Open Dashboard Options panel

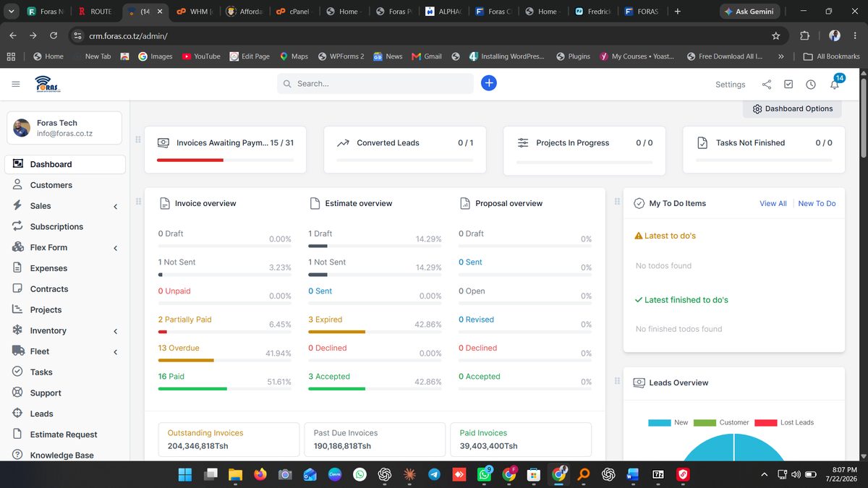pos(792,108)
